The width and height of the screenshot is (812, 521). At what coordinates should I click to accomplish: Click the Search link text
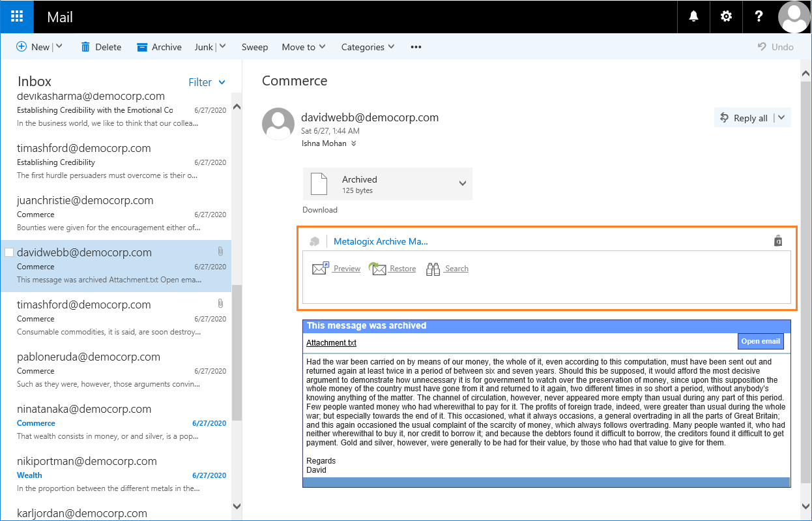tap(457, 269)
